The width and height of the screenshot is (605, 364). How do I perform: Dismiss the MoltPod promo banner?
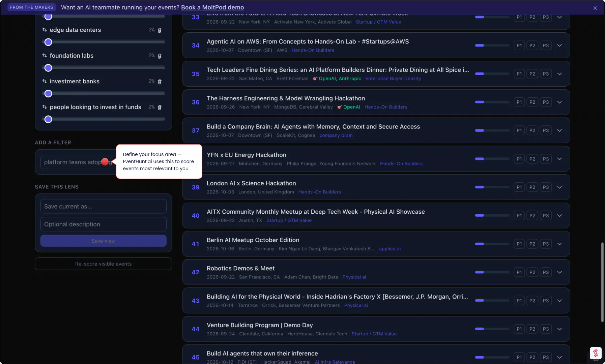coord(595,8)
